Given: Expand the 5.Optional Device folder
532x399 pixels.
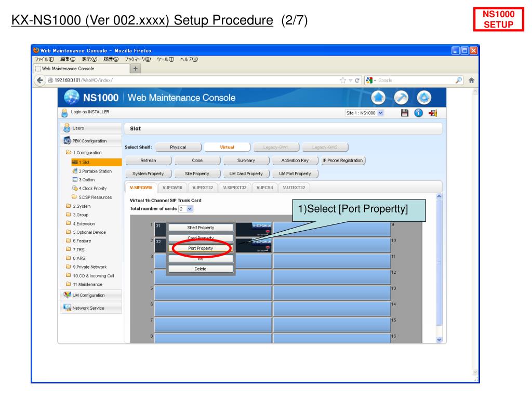Looking at the screenshot, I should pos(86,232).
